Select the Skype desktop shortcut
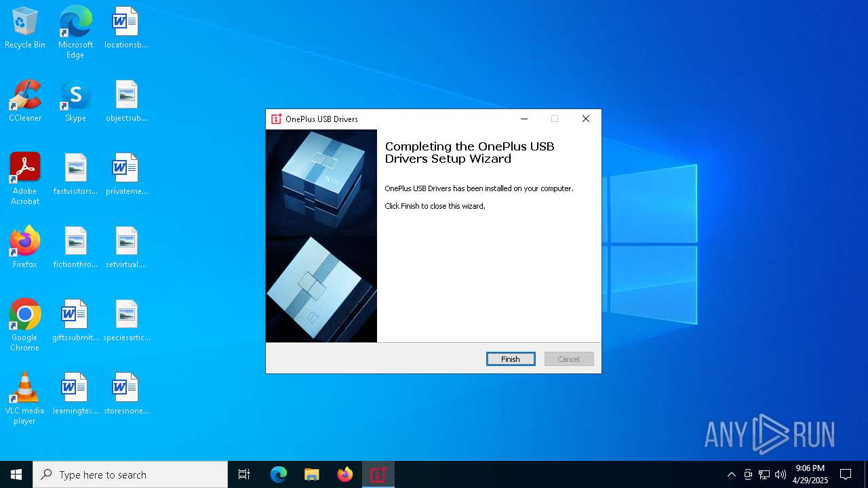 75,102
